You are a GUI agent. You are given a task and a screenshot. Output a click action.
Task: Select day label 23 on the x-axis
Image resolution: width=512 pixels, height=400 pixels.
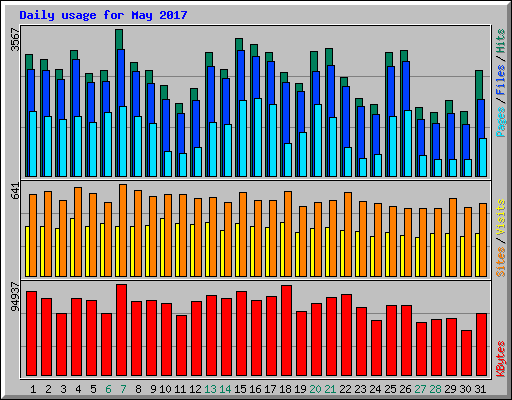click(x=360, y=389)
